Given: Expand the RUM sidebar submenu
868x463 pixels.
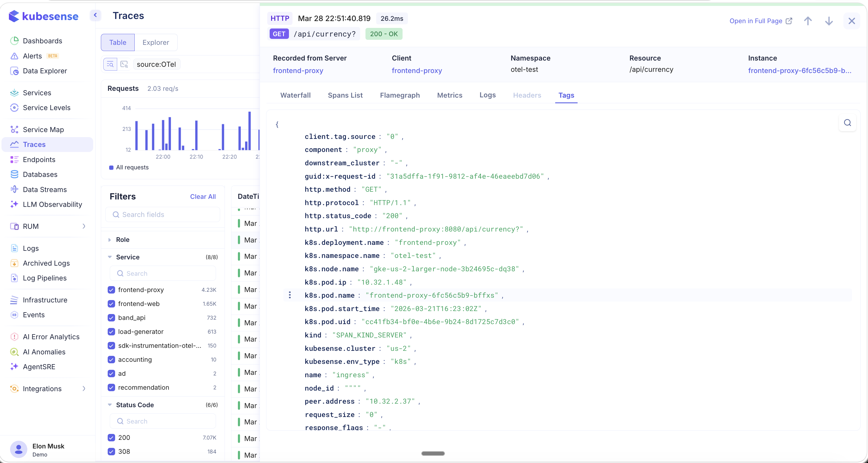Looking at the screenshot, I should (84, 226).
